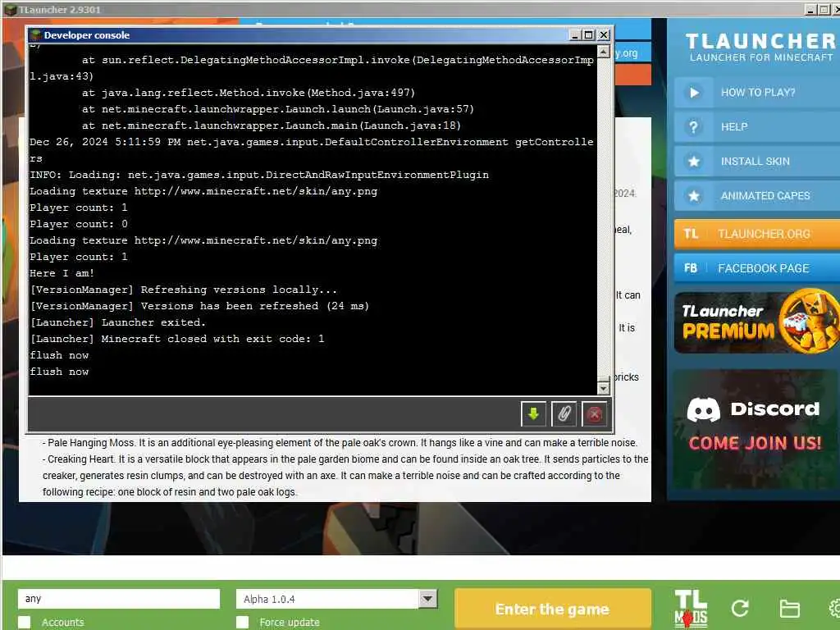
Task: Click the red kill-process icon in console
Action: click(x=594, y=414)
